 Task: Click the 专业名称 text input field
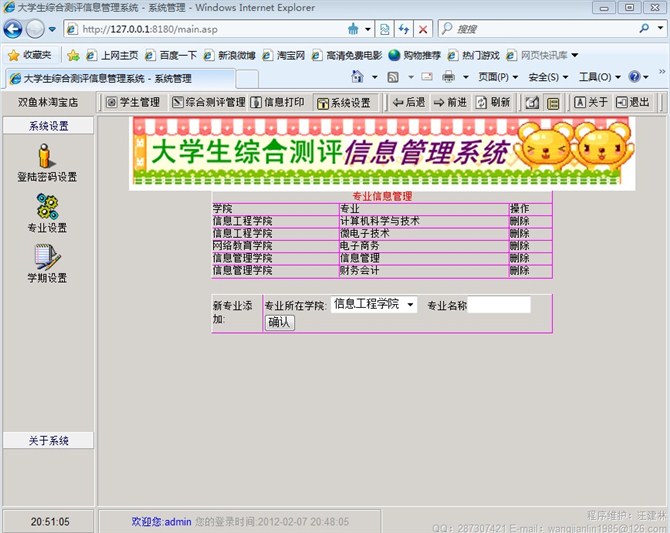pos(500,305)
